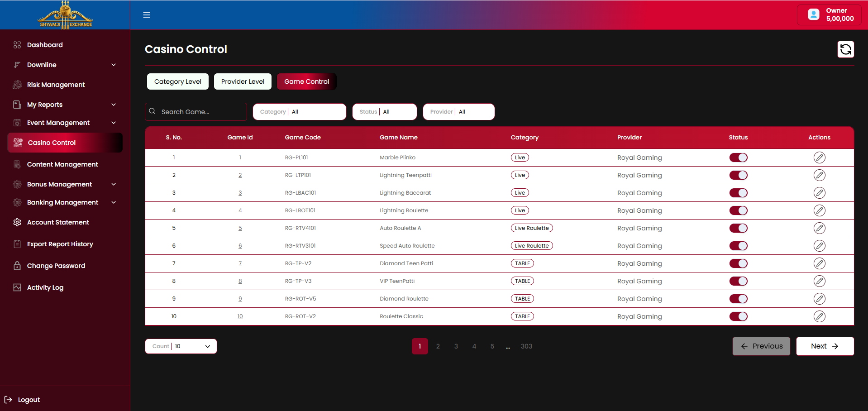Switch to the Provider Level tab
The image size is (868, 411).
click(243, 81)
